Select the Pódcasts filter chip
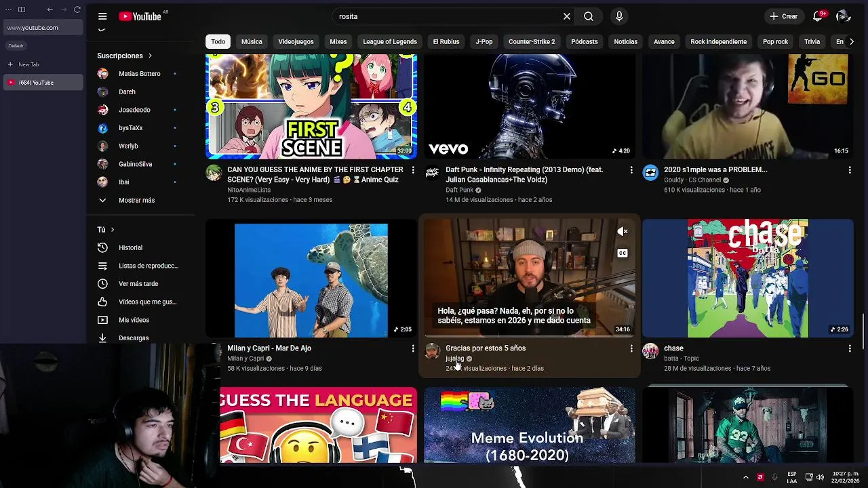Viewport: 868px width, 488px height. pyautogui.click(x=585, y=41)
